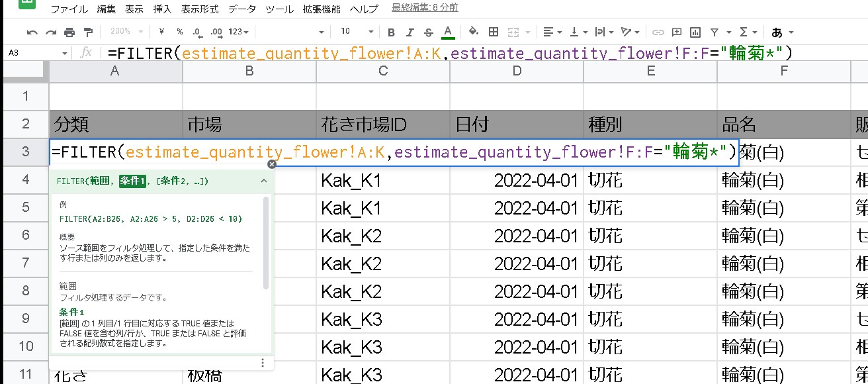Open the データ menu
Viewport: 868px width, 384px height.
(x=242, y=9)
